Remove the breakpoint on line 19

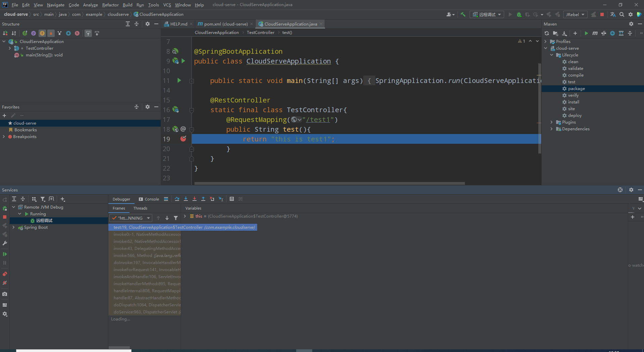click(183, 139)
